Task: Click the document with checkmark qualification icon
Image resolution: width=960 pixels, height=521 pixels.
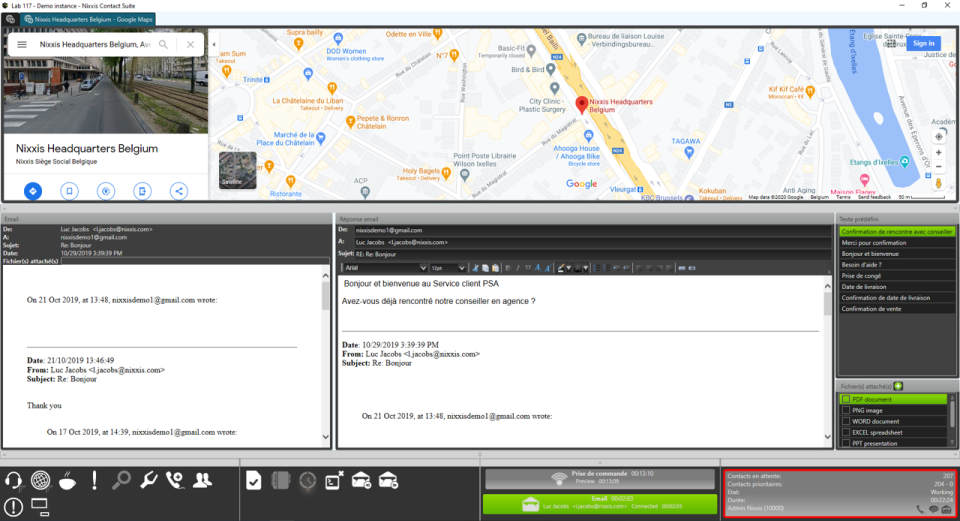Action: (x=253, y=481)
